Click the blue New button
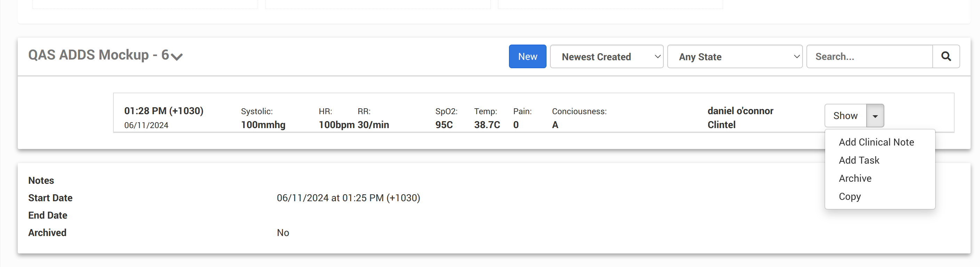This screenshot has width=980, height=267. click(x=527, y=56)
